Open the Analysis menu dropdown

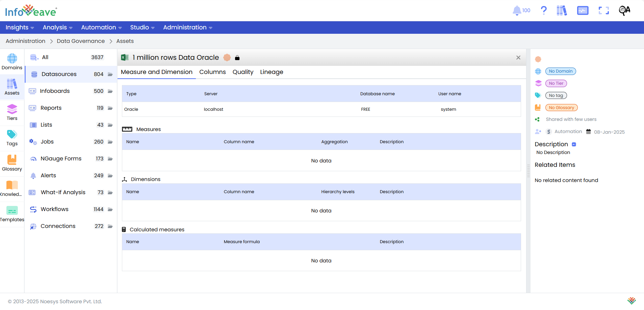(x=57, y=27)
